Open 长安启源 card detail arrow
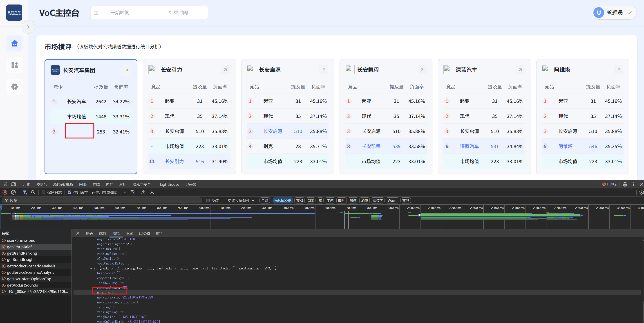 pos(324,70)
